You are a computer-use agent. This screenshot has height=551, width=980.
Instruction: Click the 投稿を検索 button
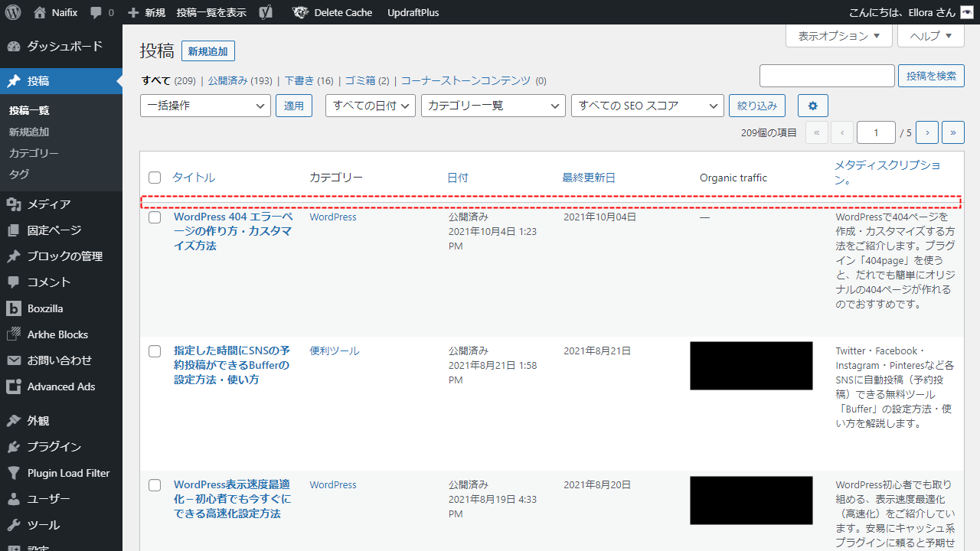pos(931,76)
